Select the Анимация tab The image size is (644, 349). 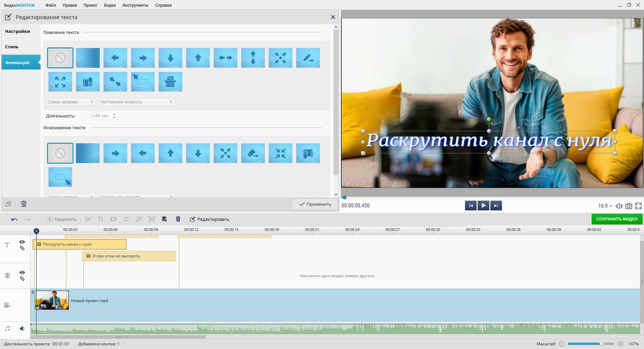click(x=21, y=62)
